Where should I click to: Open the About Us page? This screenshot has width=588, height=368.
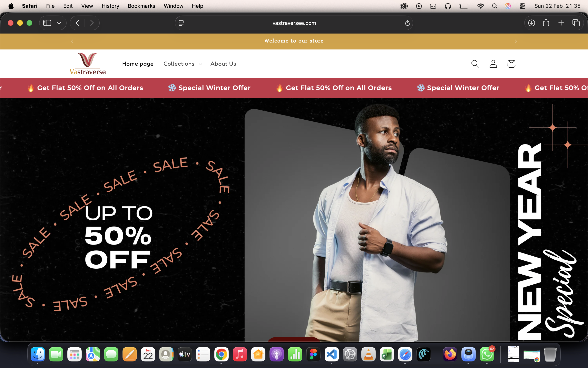(223, 64)
